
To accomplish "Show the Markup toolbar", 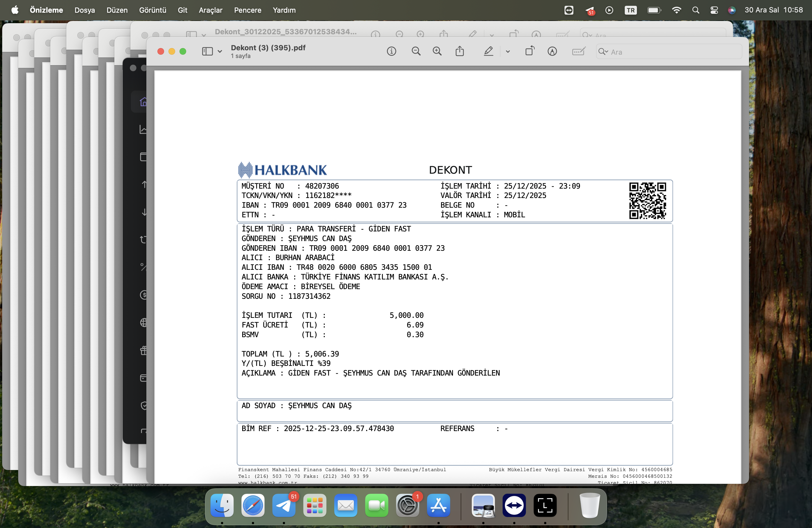I will pyautogui.click(x=552, y=52).
